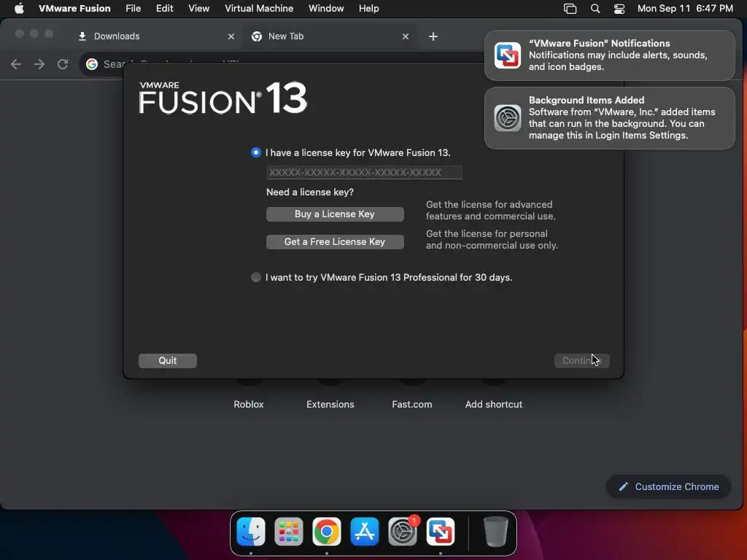This screenshot has height=560, width=747.
Task: Open the Roblox shortcut in Chrome
Action: (x=249, y=404)
